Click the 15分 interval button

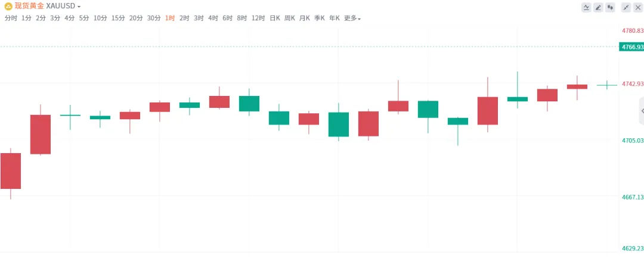pos(118,18)
